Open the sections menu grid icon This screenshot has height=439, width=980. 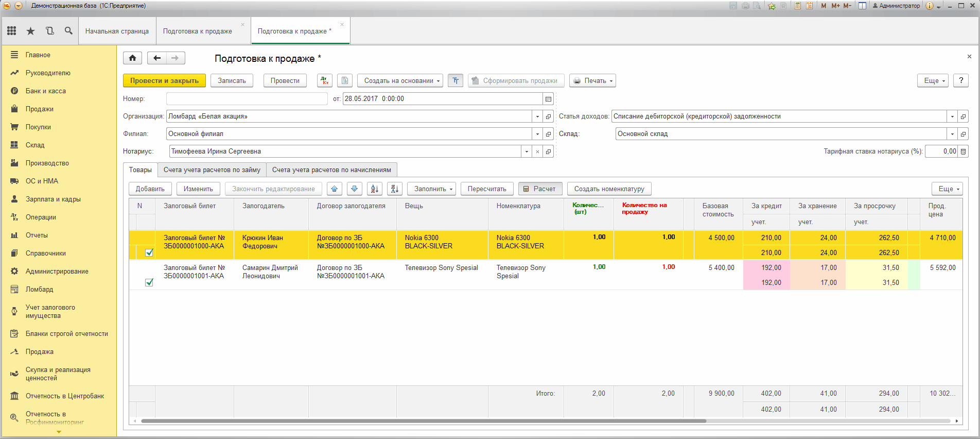coord(11,31)
